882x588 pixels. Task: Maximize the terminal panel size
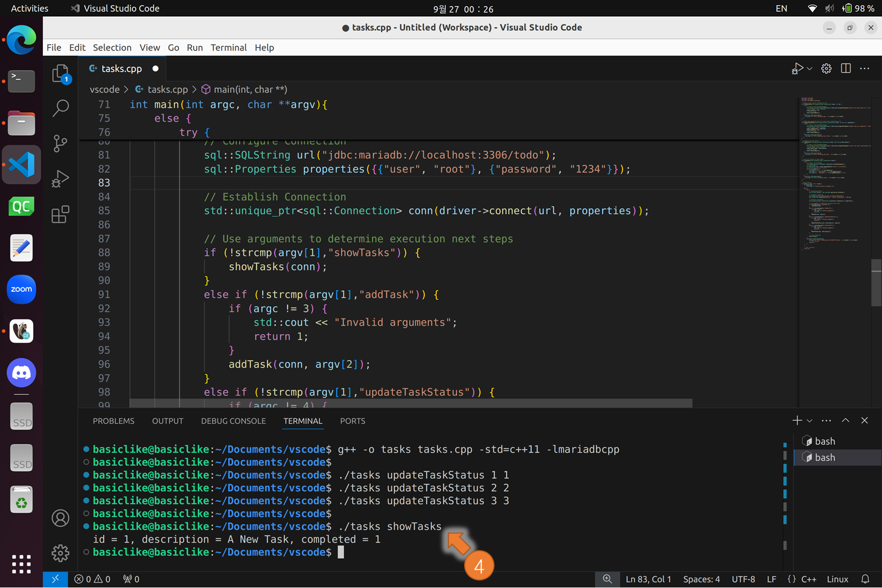coord(846,420)
